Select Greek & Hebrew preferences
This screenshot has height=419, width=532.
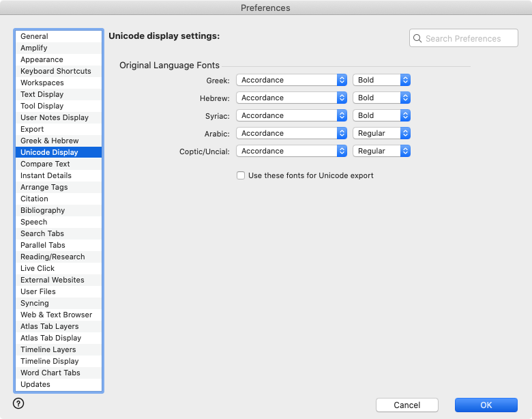(49, 141)
